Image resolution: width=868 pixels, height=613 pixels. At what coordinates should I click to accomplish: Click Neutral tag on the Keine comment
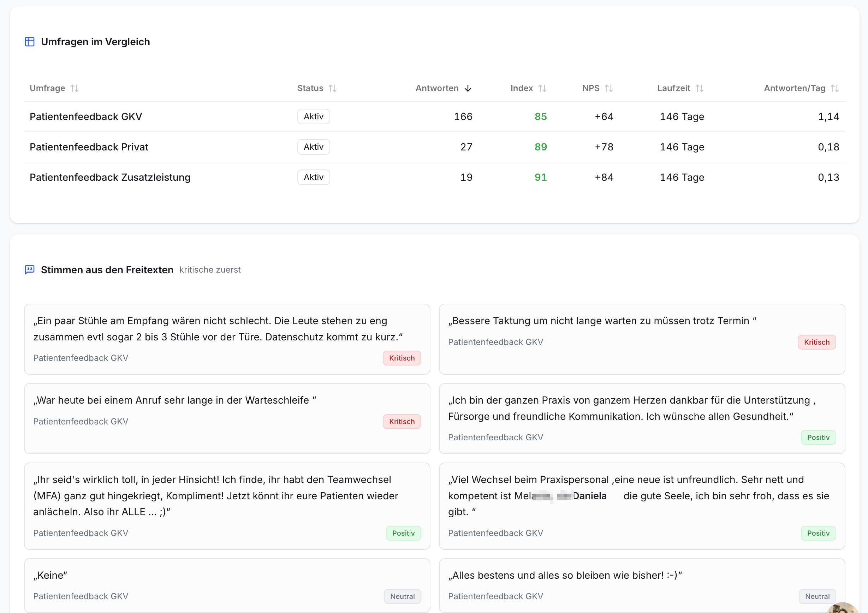point(402,596)
